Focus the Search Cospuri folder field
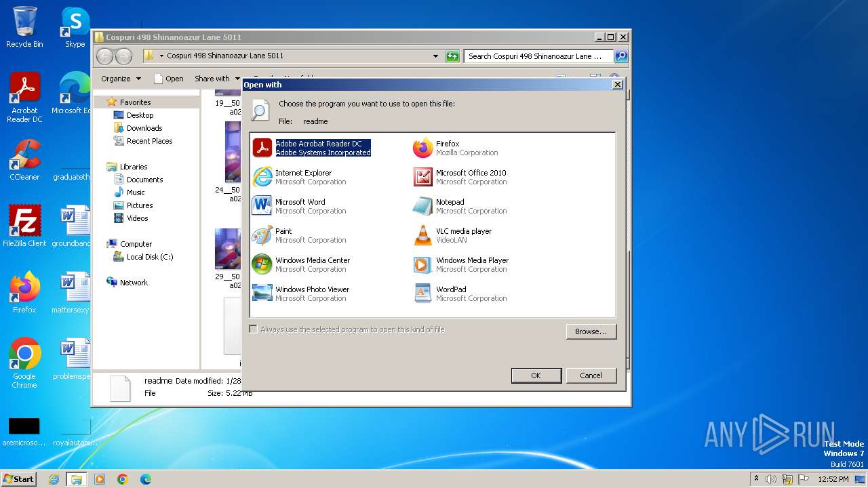 coord(539,56)
